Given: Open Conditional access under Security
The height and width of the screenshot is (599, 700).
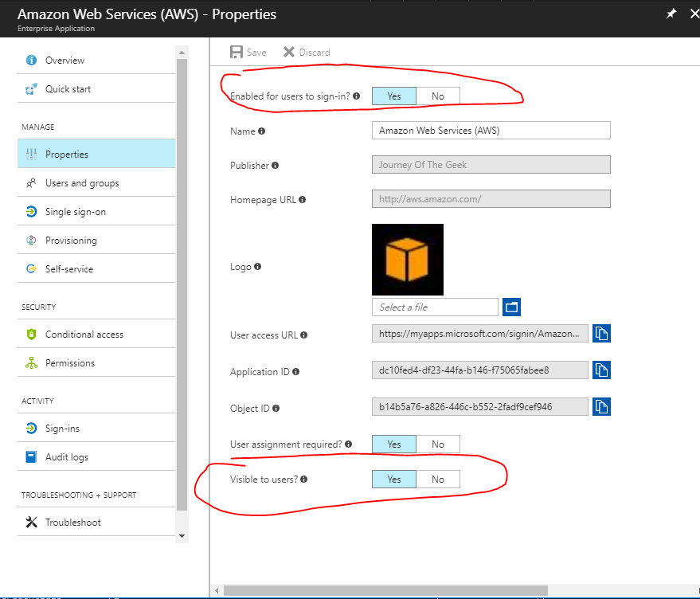Looking at the screenshot, I should [x=96, y=334].
